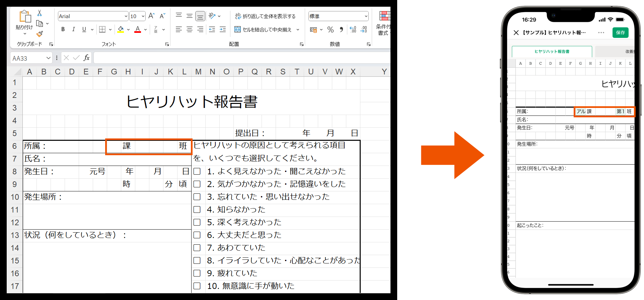The width and height of the screenshot is (644, 300).
Task: Click the phonetic guide (furigana) icon
Action: (156, 29)
